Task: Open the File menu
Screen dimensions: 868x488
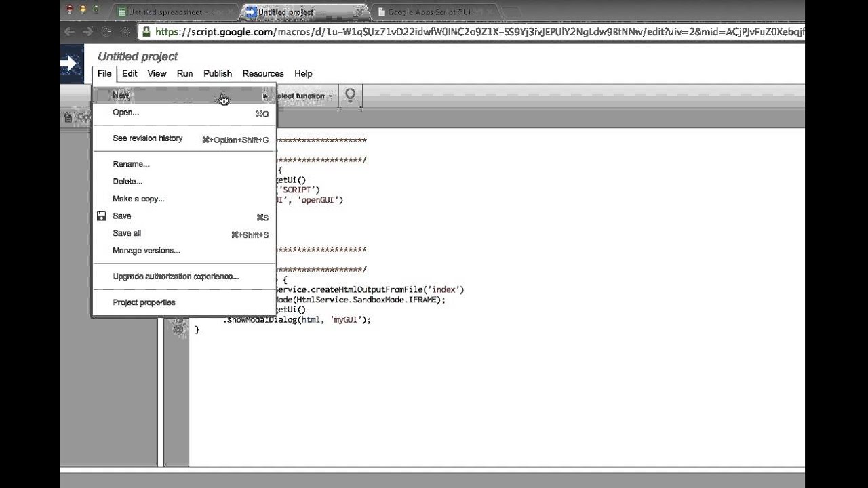Action: tap(104, 73)
